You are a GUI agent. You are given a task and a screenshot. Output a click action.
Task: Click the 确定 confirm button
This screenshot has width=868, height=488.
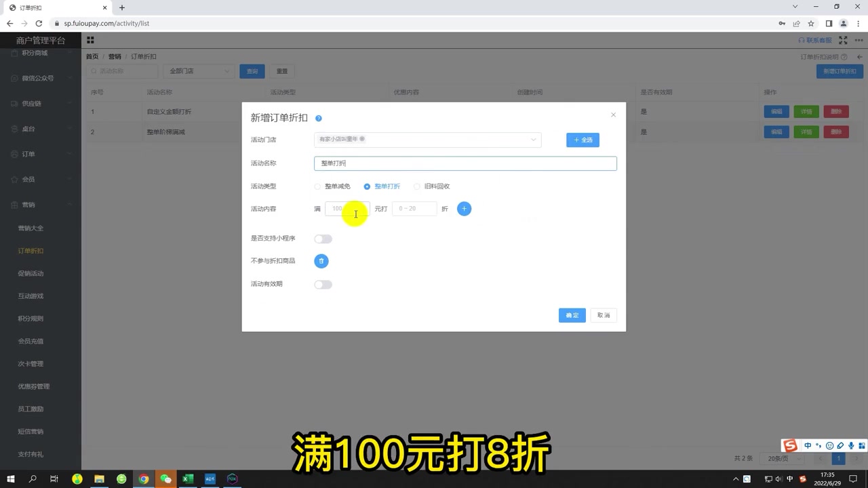(572, 315)
